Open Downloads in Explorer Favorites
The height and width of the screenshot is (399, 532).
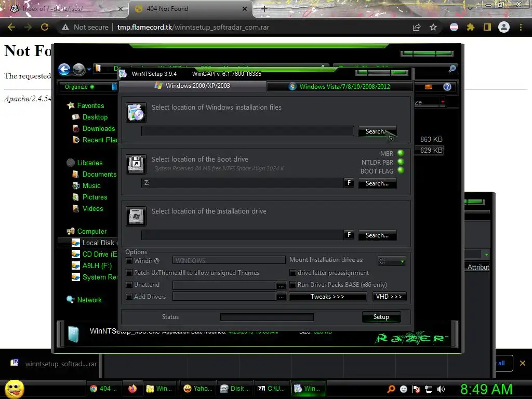94,129
